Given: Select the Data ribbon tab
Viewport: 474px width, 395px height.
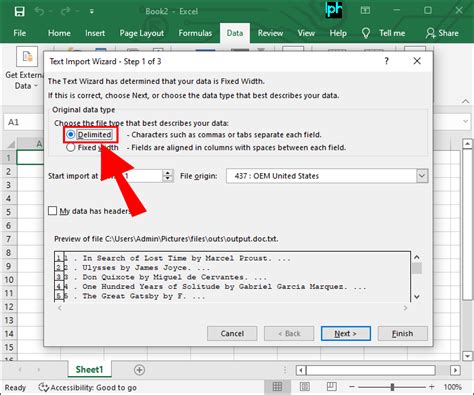Looking at the screenshot, I should [235, 33].
